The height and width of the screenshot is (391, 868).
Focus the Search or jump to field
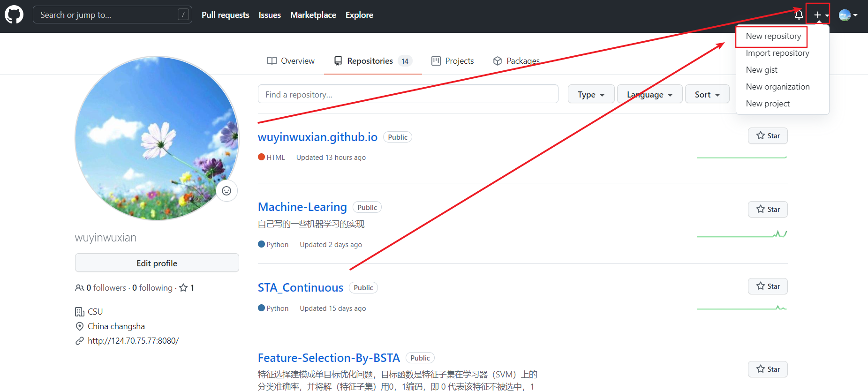click(x=113, y=15)
